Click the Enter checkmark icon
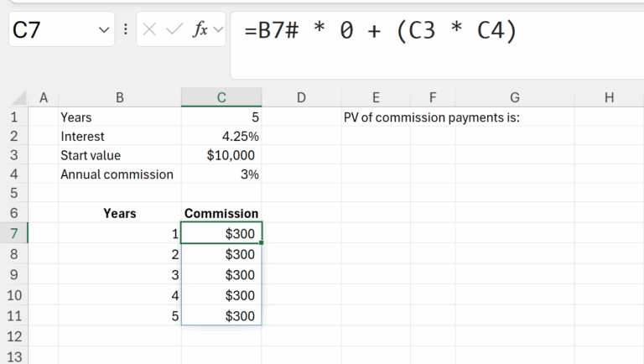Viewport: 644px width, 364px height. tap(174, 30)
